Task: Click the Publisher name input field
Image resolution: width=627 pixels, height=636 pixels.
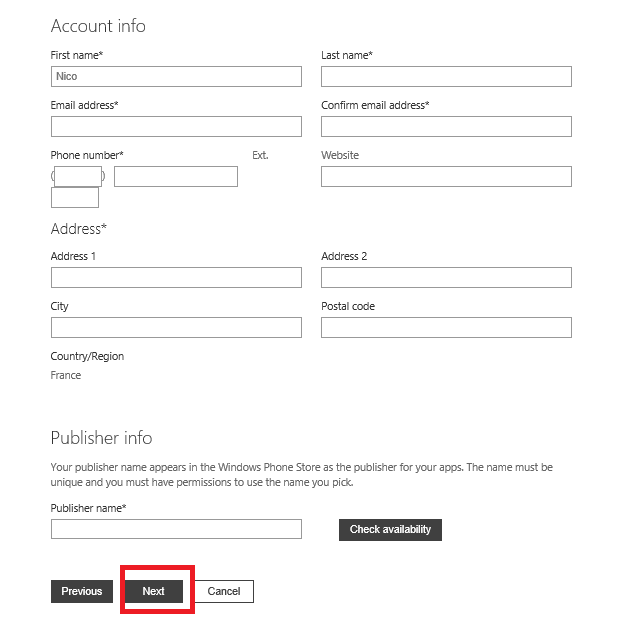Action: (176, 529)
